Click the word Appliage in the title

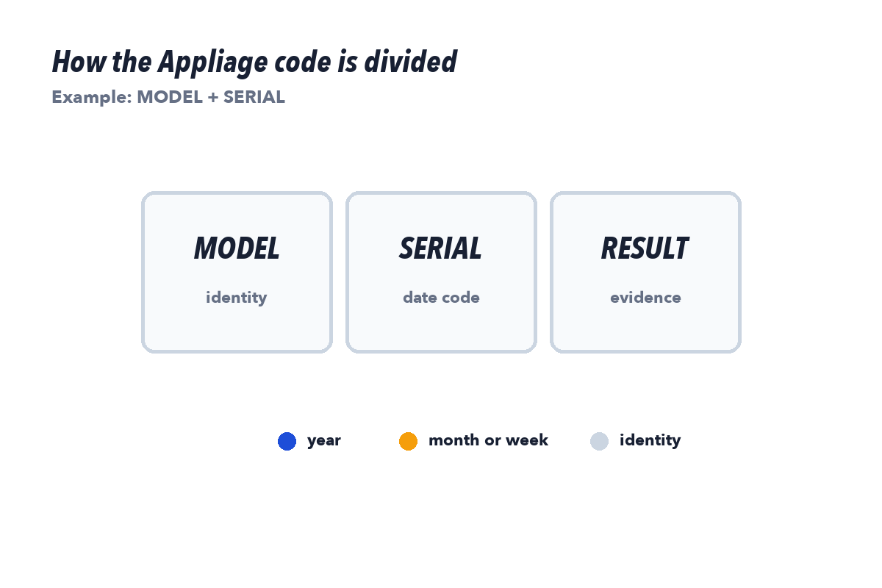[x=209, y=63]
